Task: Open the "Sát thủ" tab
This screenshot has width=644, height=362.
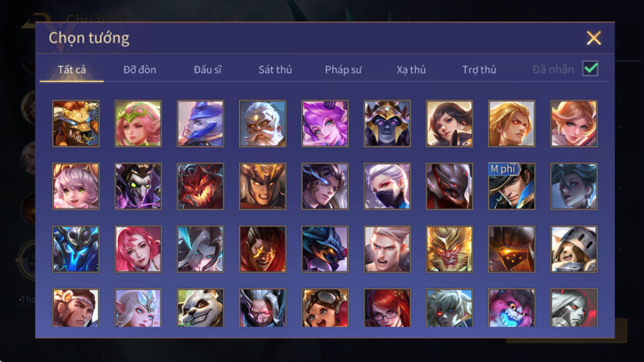Action: pos(275,70)
